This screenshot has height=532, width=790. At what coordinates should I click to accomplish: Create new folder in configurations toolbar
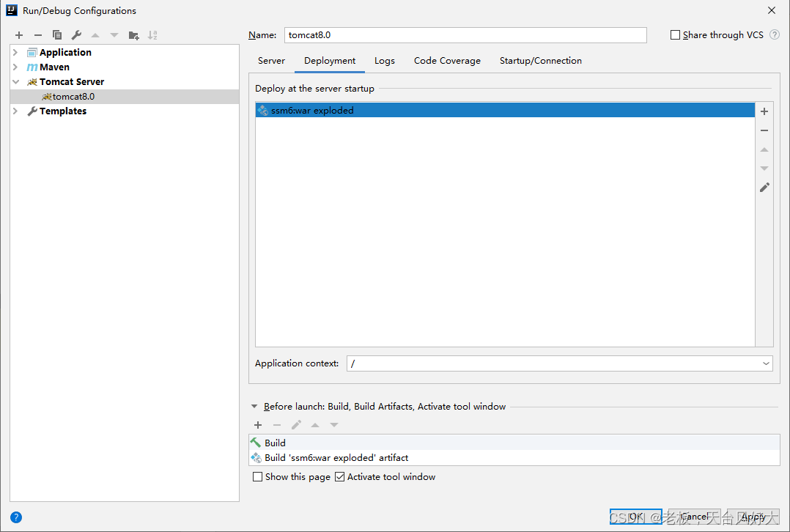coord(133,35)
